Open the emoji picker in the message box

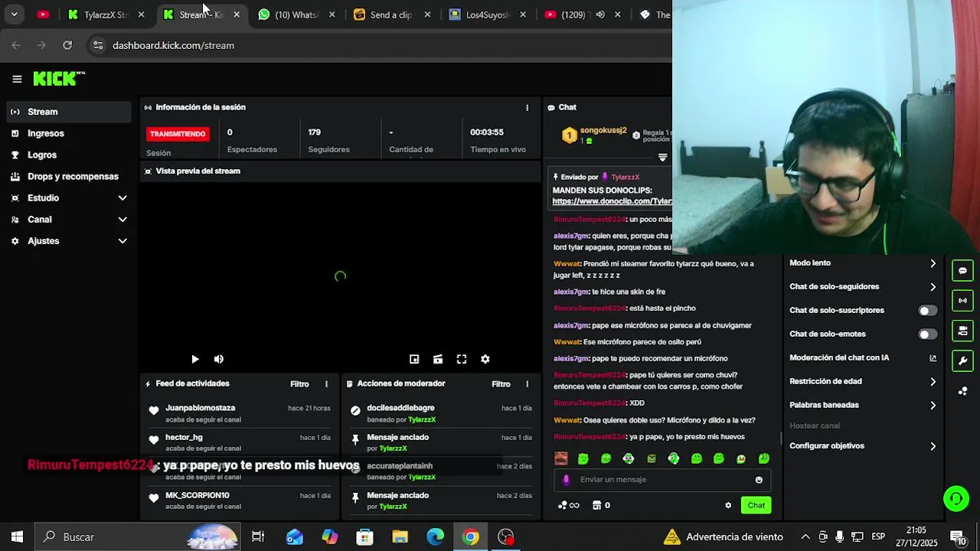click(759, 480)
